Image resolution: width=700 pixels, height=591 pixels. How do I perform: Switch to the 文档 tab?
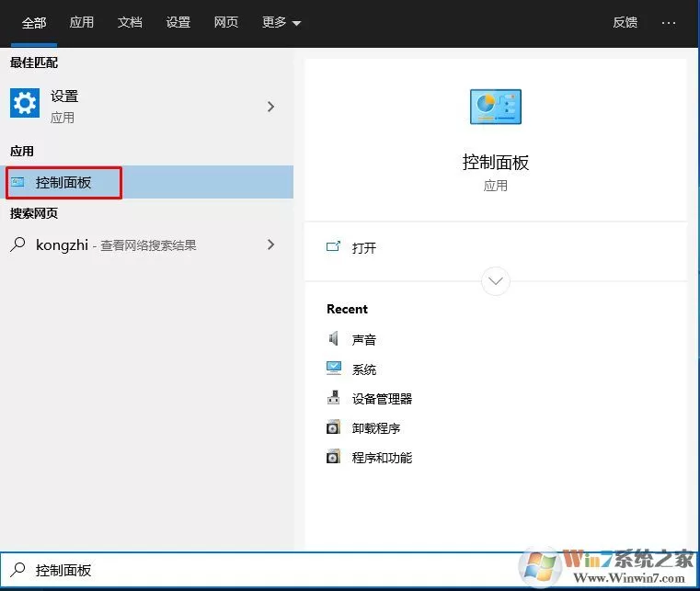130,22
